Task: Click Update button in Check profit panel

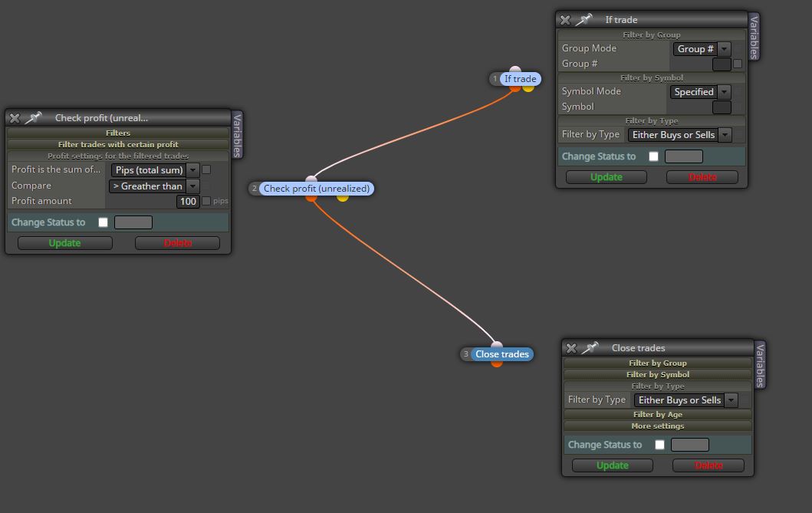Action: pos(64,243)
